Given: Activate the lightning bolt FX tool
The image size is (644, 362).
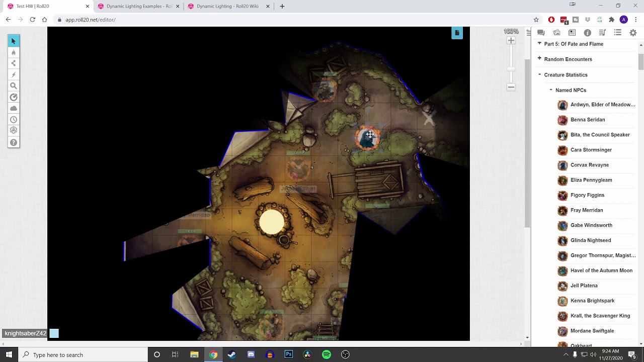Looking at the screenshot, I should 14,74.
